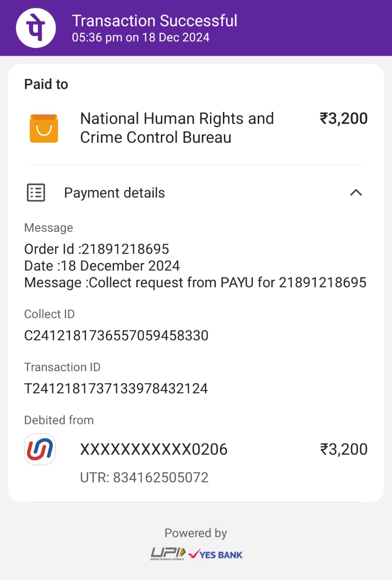Tap the Transaction Successful heading
Viewport: 392px width, 580px height.
(155, 21)
